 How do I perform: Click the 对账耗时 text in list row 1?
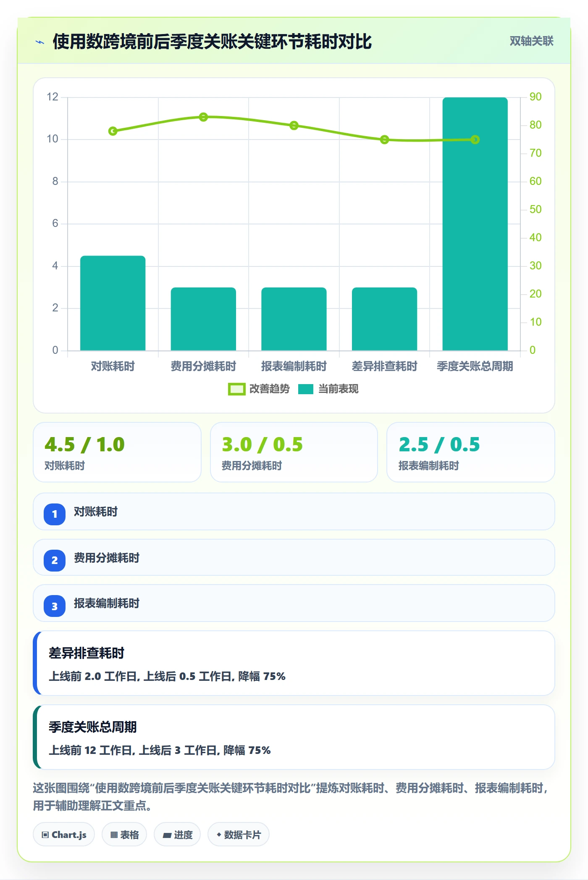pyautogui.click(x=96, y=512)
